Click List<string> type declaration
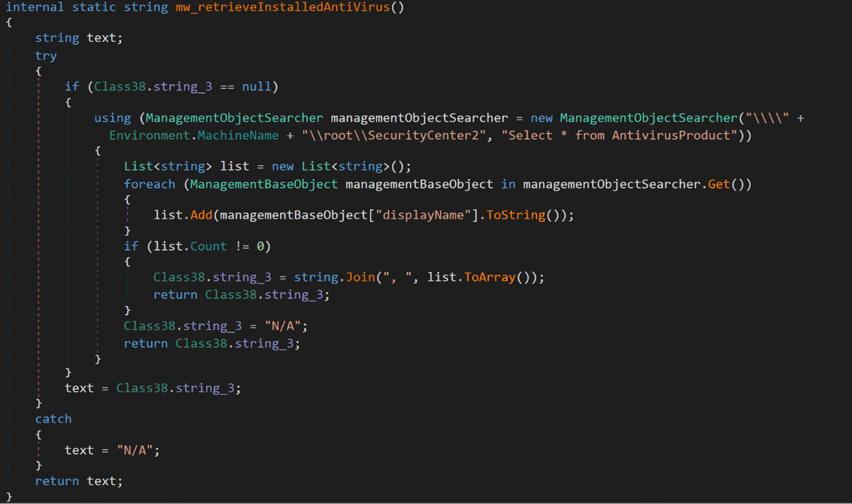 point(167,166)
